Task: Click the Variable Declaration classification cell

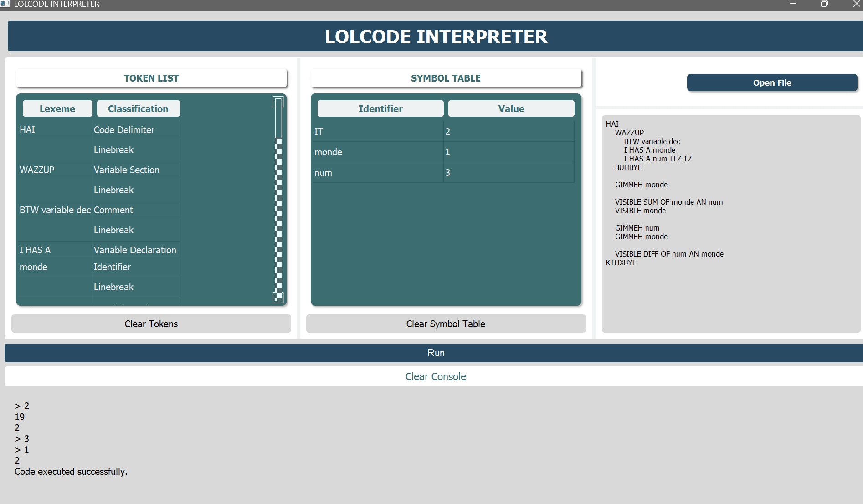Action: point(136,250)
